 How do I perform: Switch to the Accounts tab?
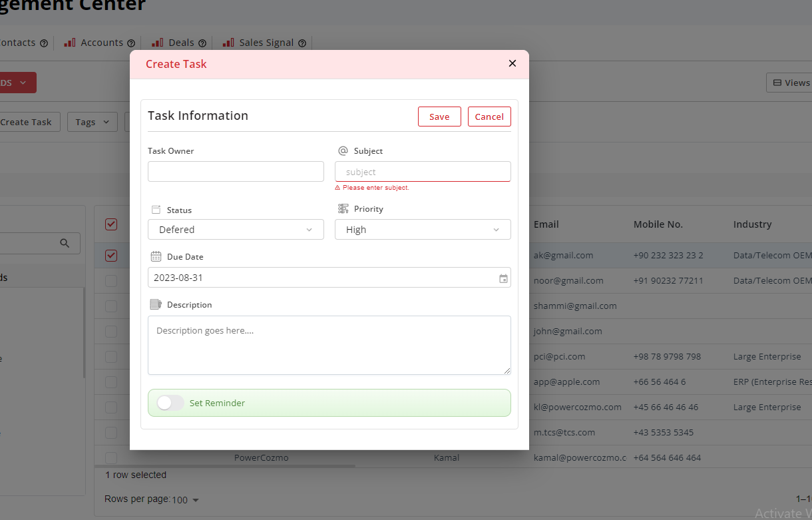coord(101,43)
